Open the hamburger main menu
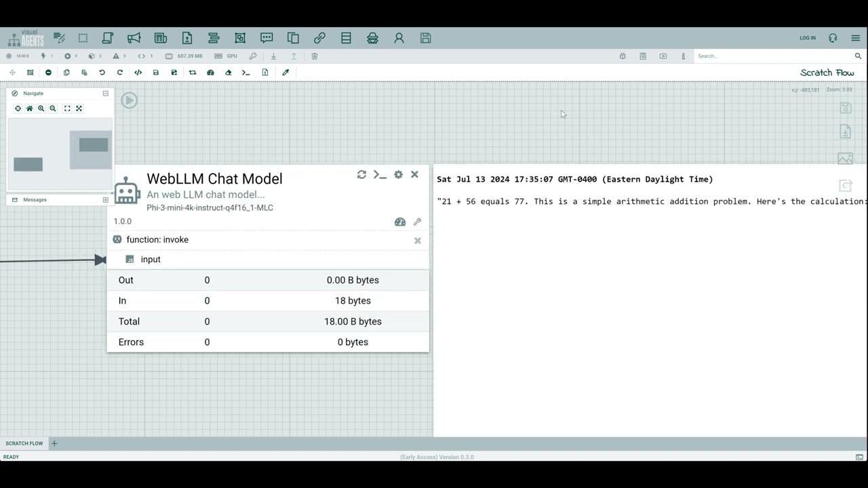Screen dimensions: 868x488 pyautogui.click(x=855, y=38)
